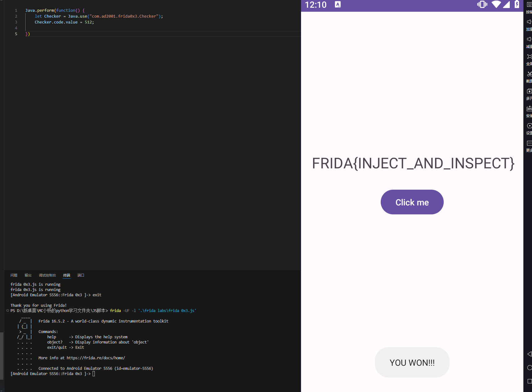Tap the purple "Click me" button
Image resolution: width=532 pixels, height=392 pixels.
pyautogui.click(x=412, y=202)
